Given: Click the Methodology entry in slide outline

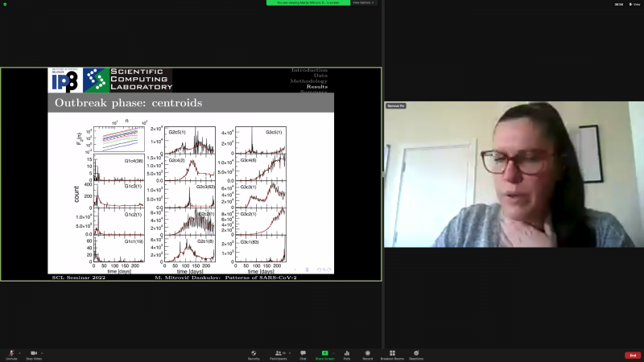Looking at the screenshot, I should click(x=309, y=81).
